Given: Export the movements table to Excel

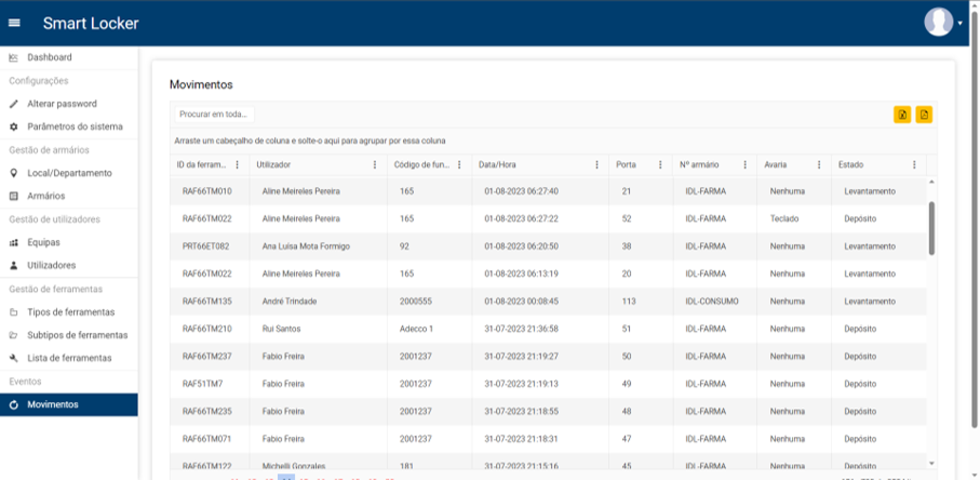Looking at the screenshot, I should [x=902, y=115].
